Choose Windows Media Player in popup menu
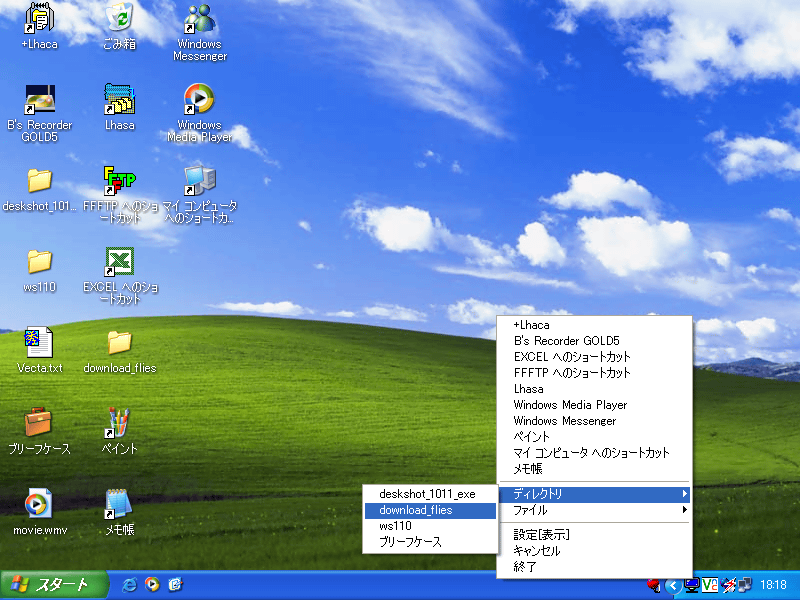 pyautogui.click(x=594, y=405)
